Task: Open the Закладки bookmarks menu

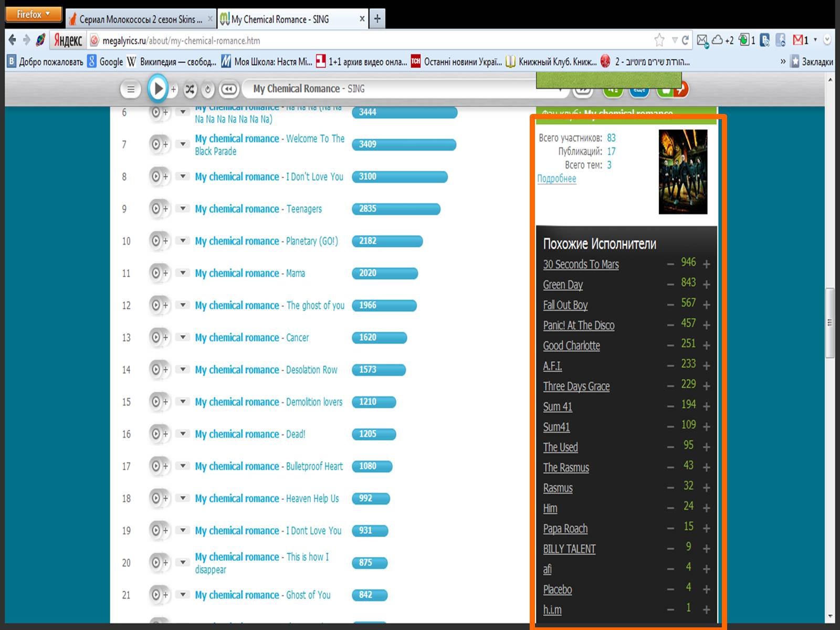Action: coord(812,62)
